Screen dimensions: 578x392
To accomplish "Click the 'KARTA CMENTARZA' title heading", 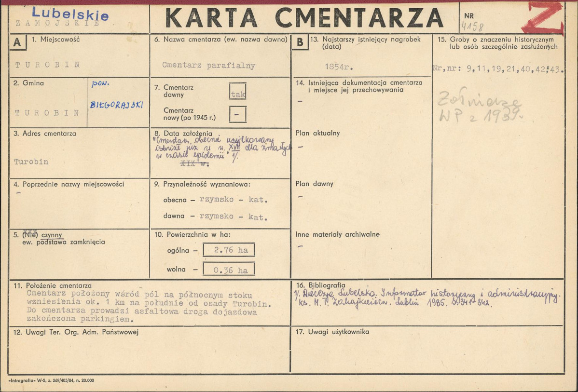I will coord(304,18).
